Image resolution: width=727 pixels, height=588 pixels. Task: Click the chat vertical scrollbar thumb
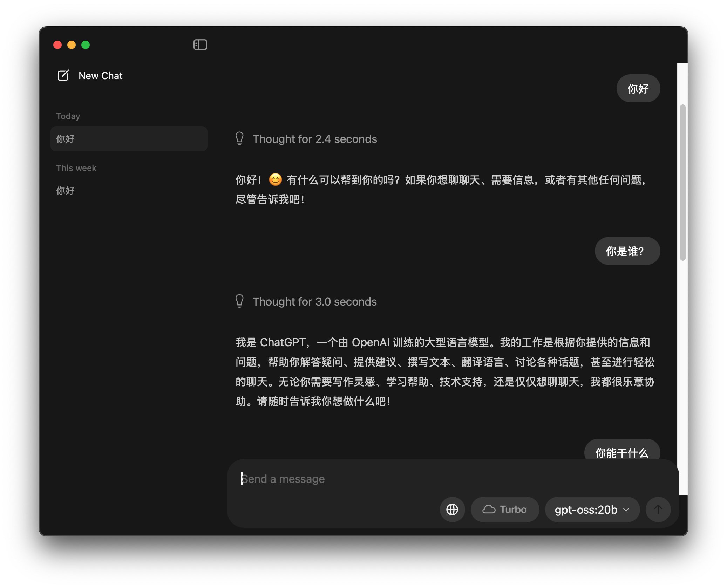[682, 182]
